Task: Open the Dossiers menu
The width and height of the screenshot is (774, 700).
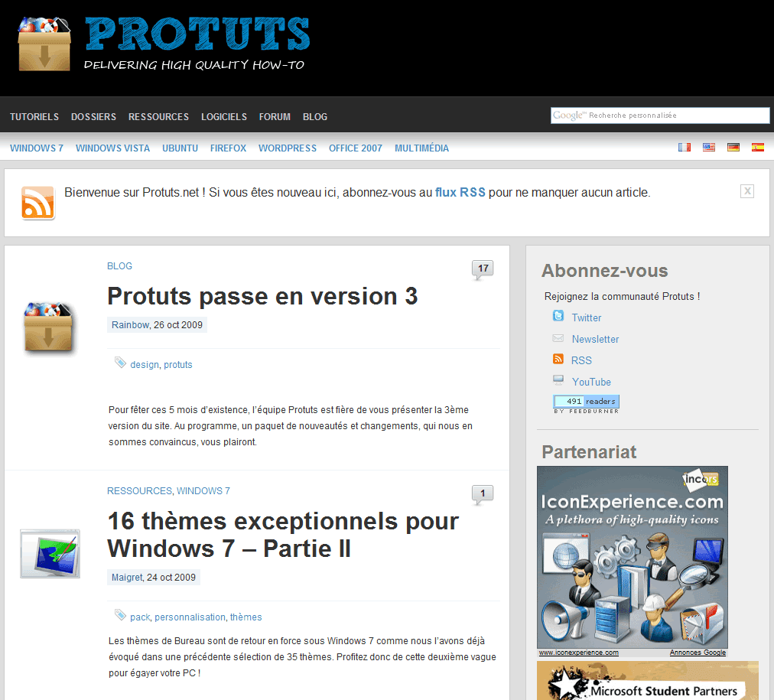Action: tap(94, 116)
